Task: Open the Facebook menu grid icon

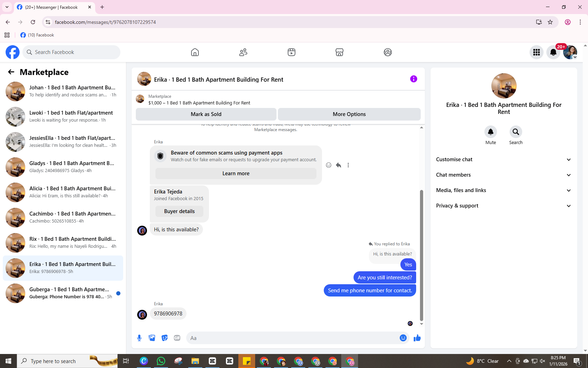Action: click(537, 52)
